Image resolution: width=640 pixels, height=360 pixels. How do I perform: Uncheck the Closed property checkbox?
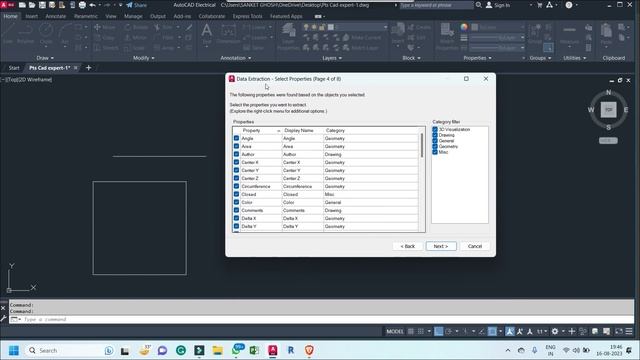point(236,194)
